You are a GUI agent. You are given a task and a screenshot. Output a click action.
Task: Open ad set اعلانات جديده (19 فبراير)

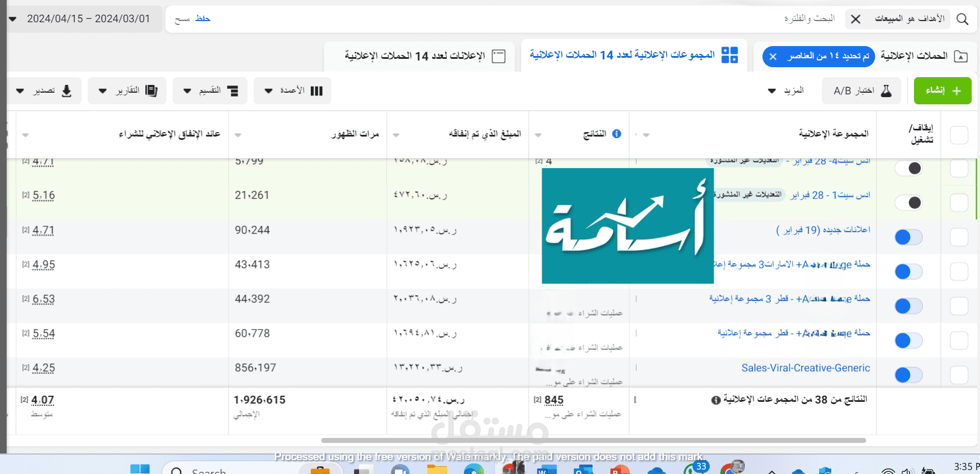(x=823, y=230)
